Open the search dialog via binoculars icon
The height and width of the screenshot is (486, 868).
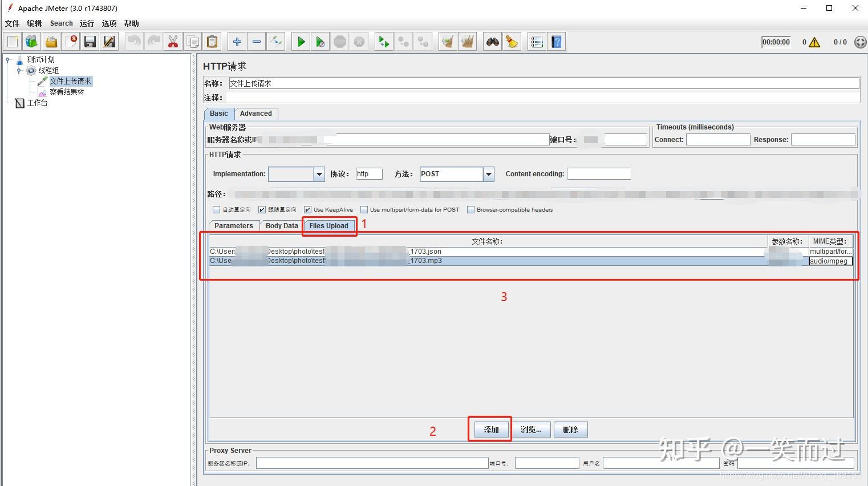coord(492,41)
